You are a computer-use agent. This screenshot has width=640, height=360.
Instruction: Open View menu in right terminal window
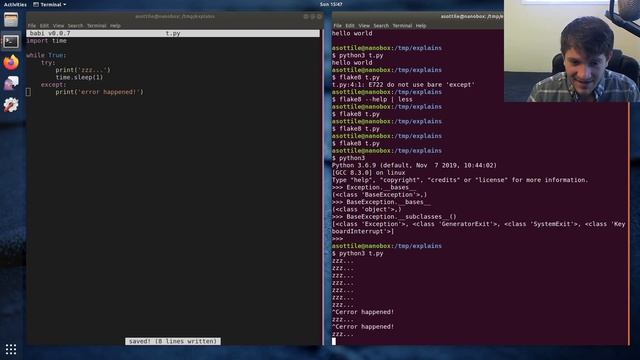click(364, 26)
